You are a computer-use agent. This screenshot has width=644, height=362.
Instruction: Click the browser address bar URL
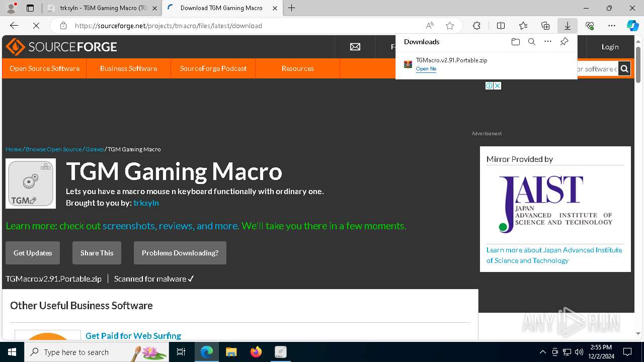tap(169, 26)
